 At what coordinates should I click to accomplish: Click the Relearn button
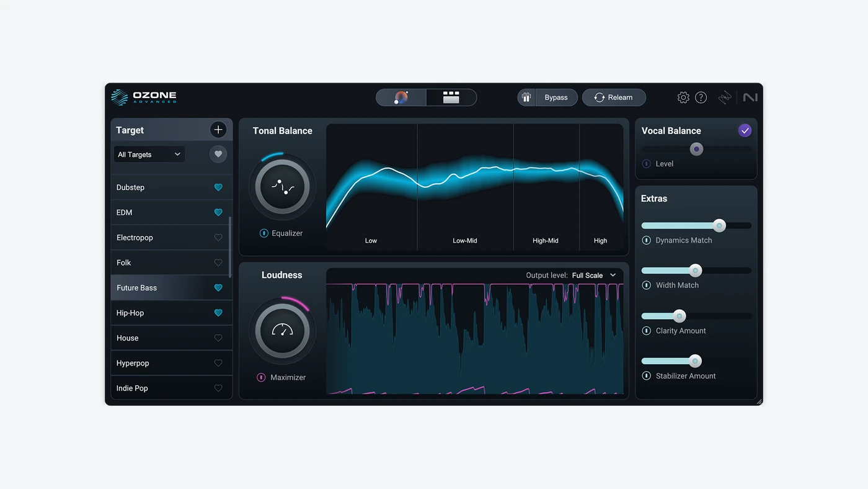614,97
